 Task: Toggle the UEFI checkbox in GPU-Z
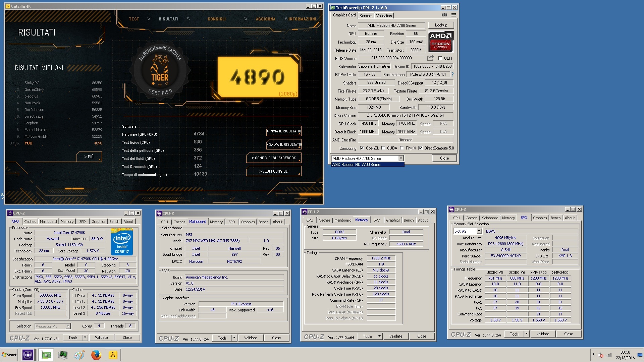pos(440,58)
